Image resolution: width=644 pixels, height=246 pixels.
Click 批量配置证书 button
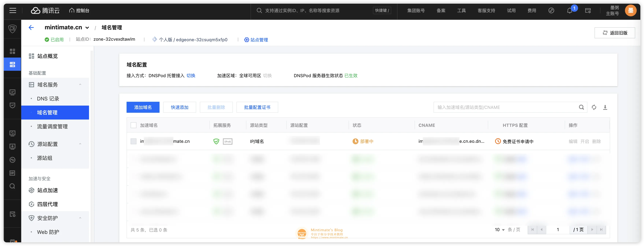click(x=257, y=107)
